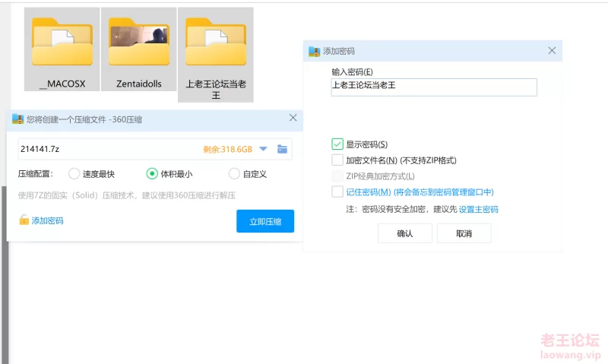Enable the 加密文件名(N) checkbox
Image resolution: width=608 pixels, height=364 pixels.
click(x=337, y=160)
